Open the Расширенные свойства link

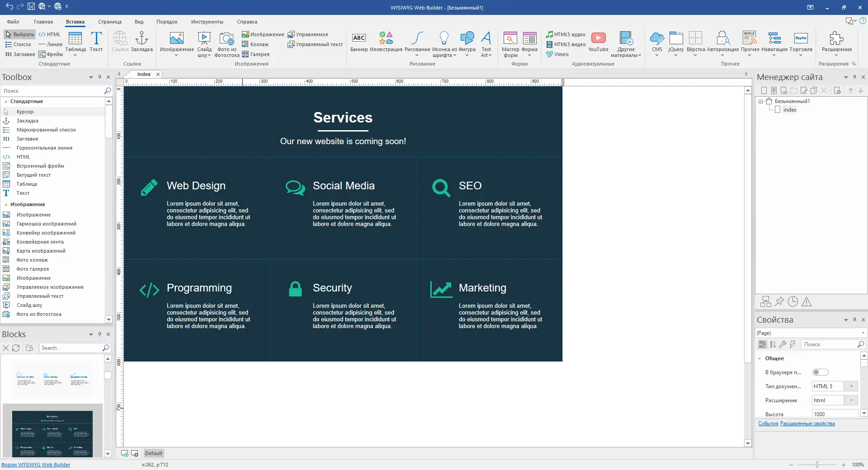pos(807,424)
